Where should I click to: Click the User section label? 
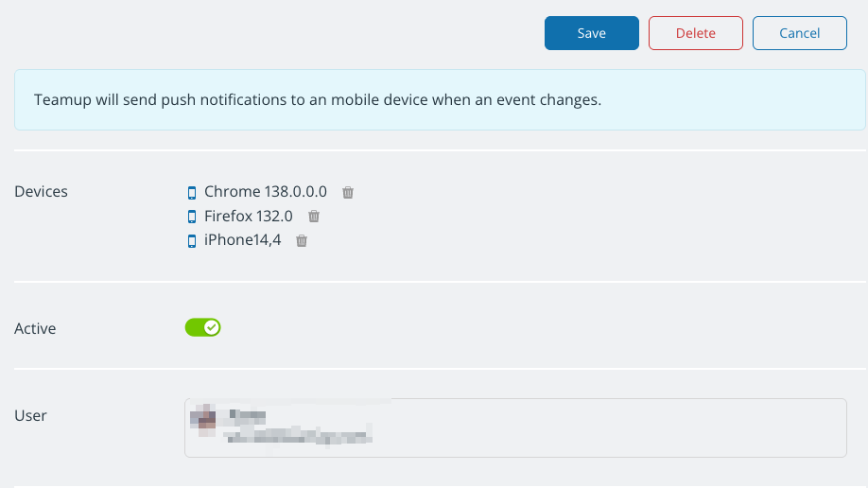click(x=30, y=415)
